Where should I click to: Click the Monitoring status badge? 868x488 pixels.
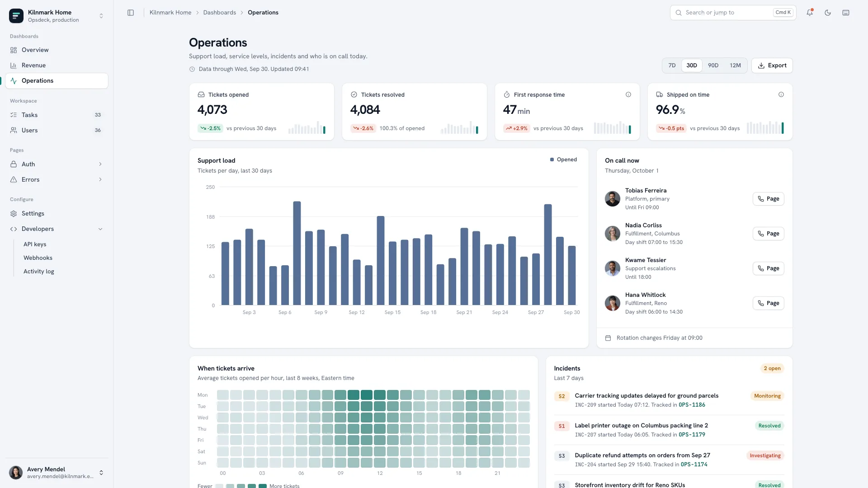[767, 396]
